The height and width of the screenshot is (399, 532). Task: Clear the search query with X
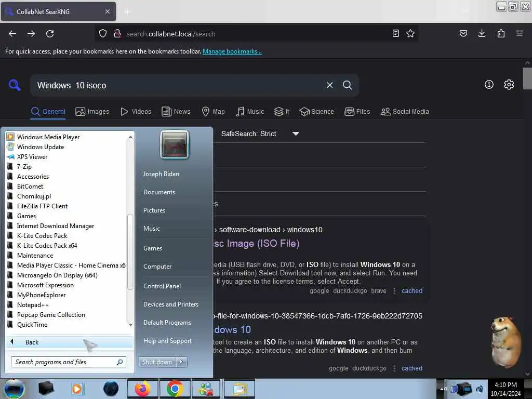(329, 85)
